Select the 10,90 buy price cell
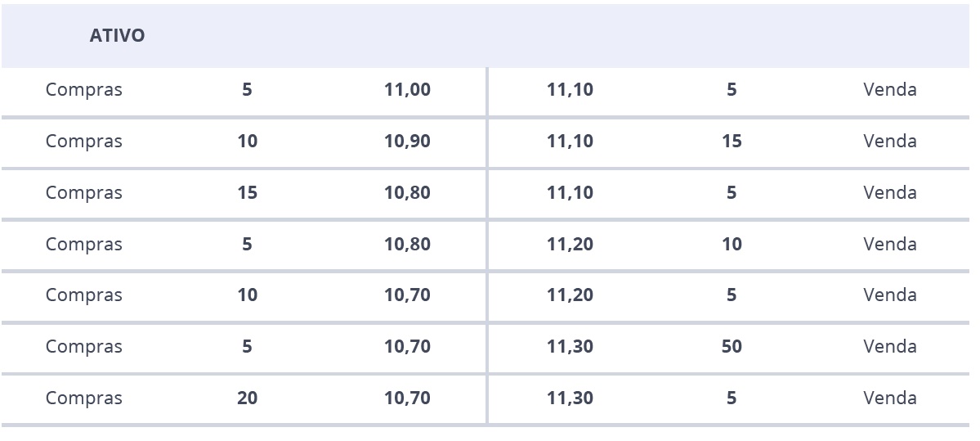The image size is (980, 441). coord(407,141)
